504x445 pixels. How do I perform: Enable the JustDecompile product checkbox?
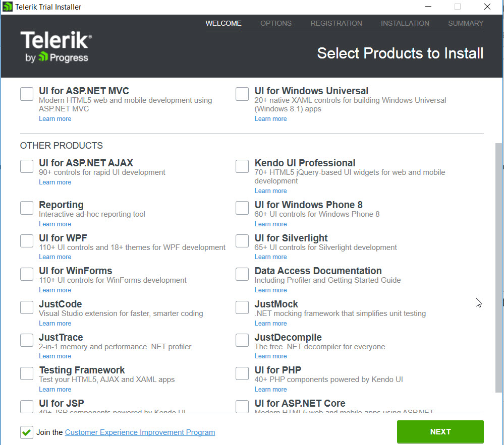click(x=242, y=340)
